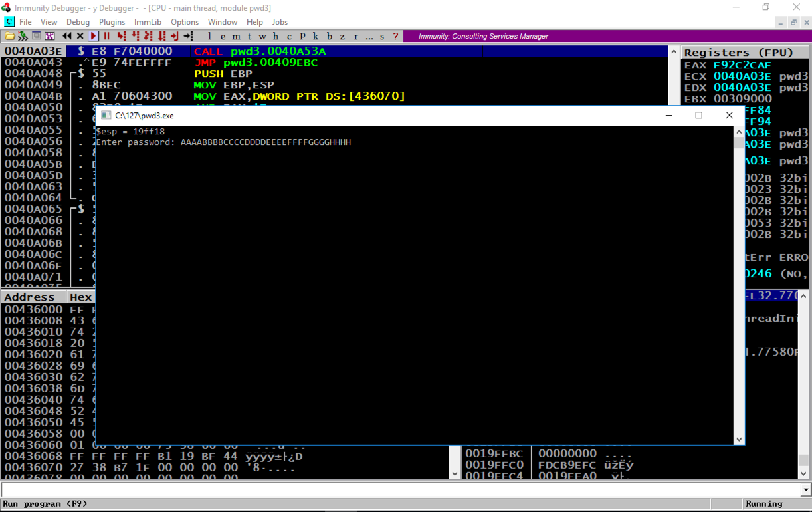Show windows with the 'w' button
This screenshot has height=512, width=812.
pyautogui.click(x=262, y=36)
